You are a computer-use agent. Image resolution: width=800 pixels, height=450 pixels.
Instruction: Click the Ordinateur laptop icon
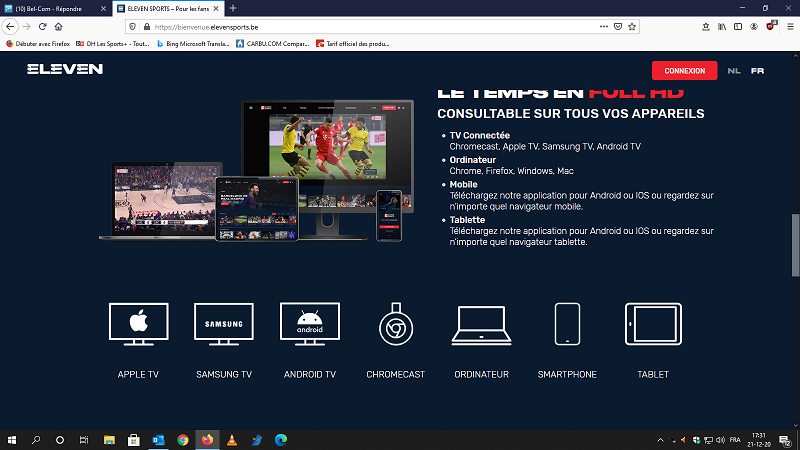(x=481, y=326)
